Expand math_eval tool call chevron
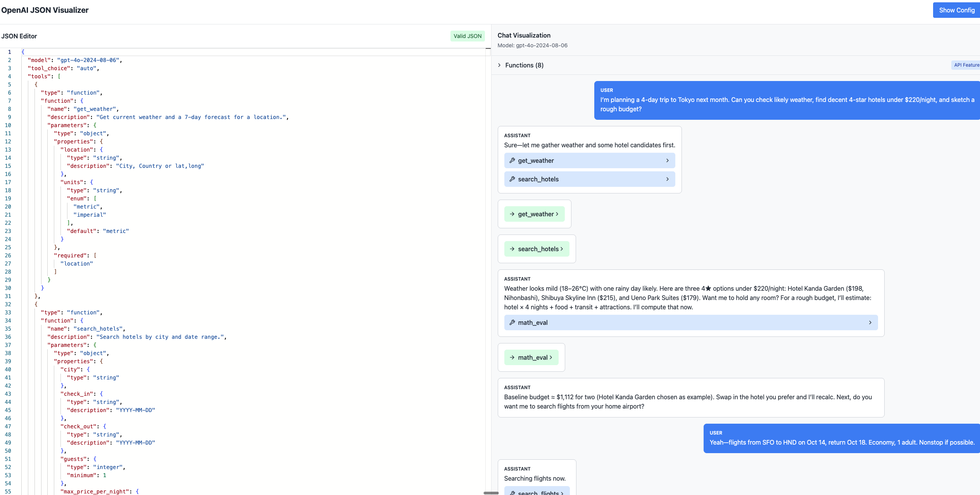Image resolution: width=980 pixels, height=495 pixels. point(870,323)
